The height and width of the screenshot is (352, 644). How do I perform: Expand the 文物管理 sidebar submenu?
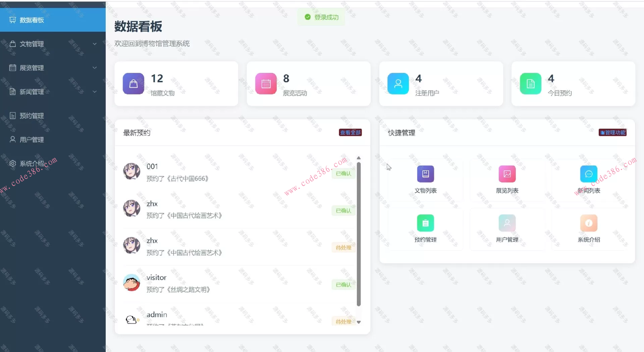coord(53,44)
